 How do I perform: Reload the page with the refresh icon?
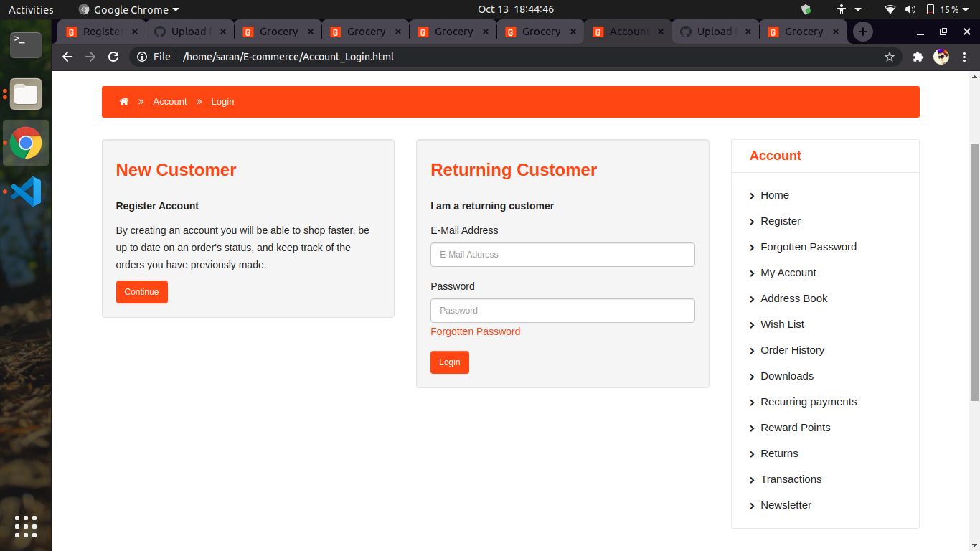(113, 56)
